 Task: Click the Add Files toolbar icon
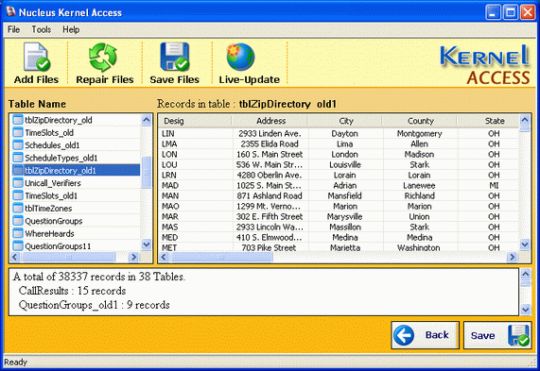tap(37, 57)
